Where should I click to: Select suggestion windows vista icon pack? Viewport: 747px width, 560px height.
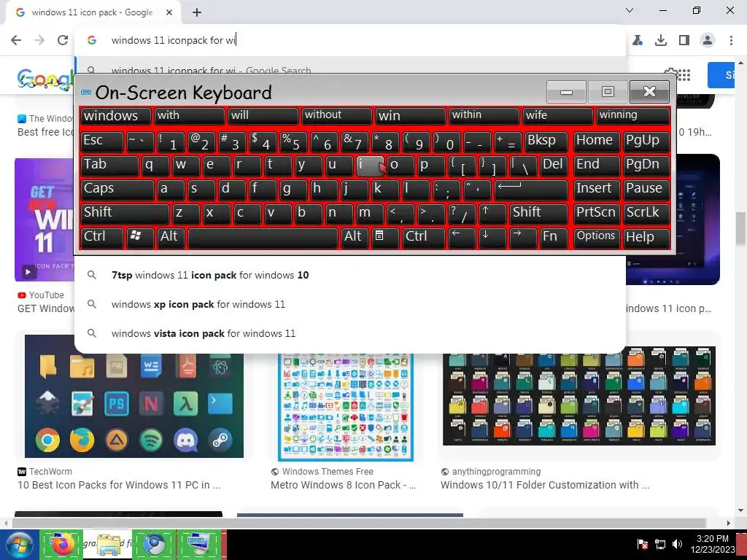pyautogui.click(x=349, y=333)
